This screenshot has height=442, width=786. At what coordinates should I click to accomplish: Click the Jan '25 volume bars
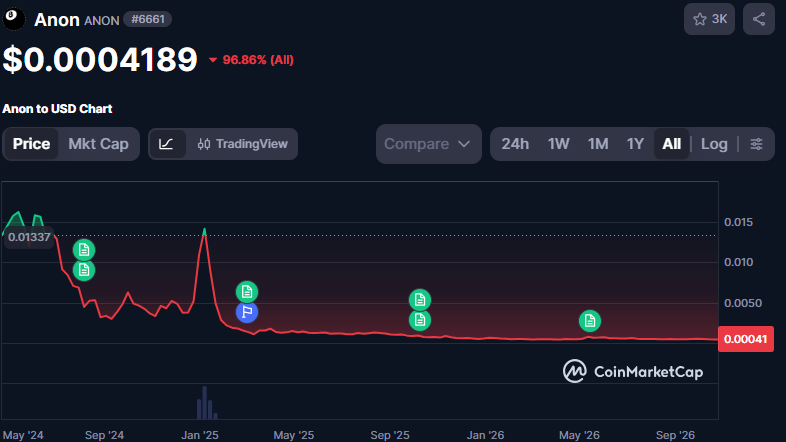point(207,403)
